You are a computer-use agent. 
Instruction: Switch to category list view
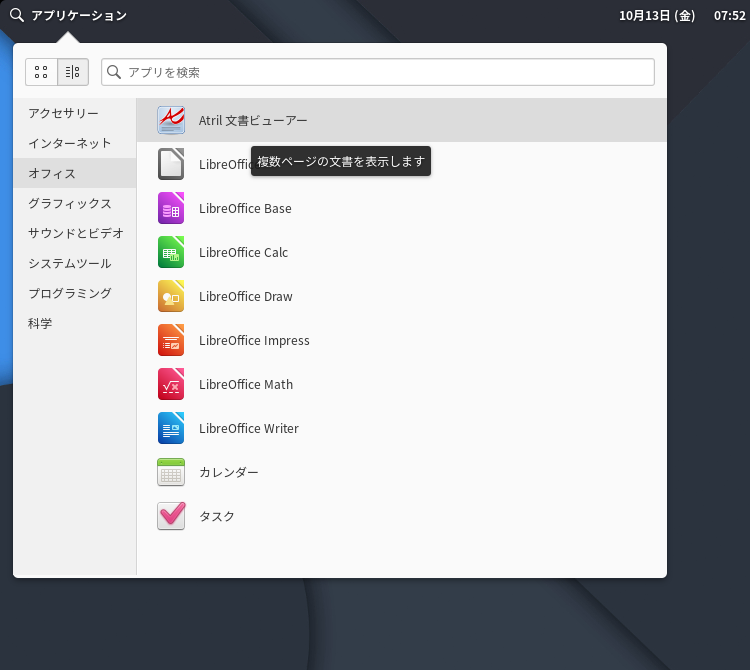click(73, 72)
